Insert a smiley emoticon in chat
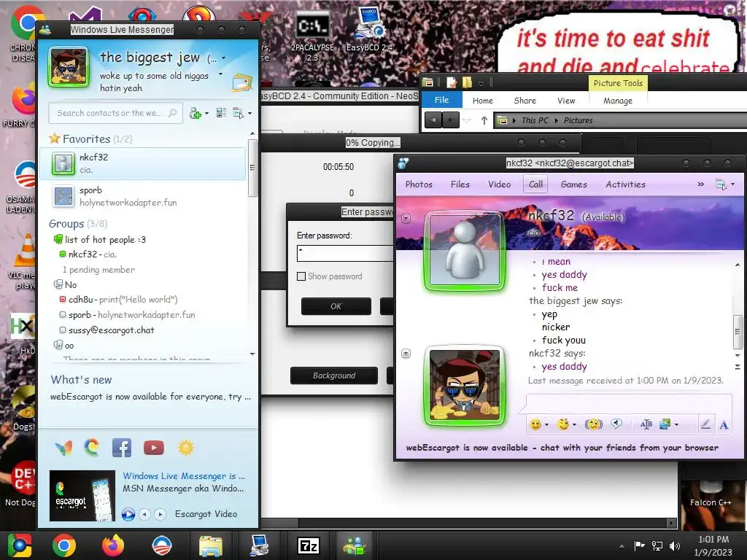 click(535, 424)
